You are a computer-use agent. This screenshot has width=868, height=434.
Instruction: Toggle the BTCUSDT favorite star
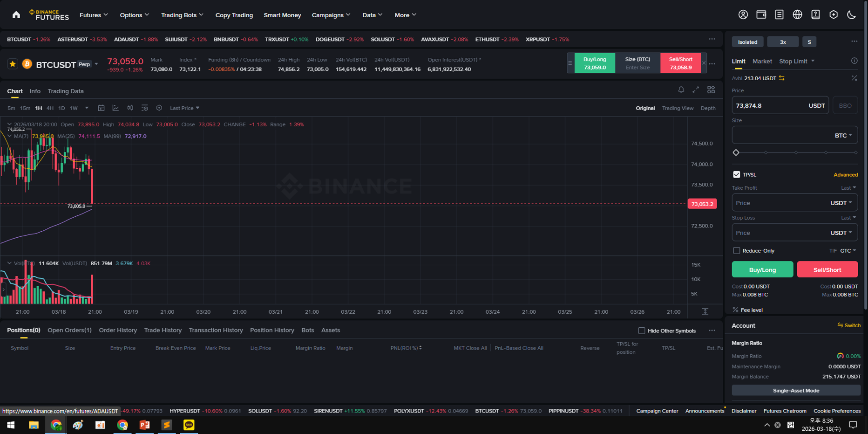point(13,64)
